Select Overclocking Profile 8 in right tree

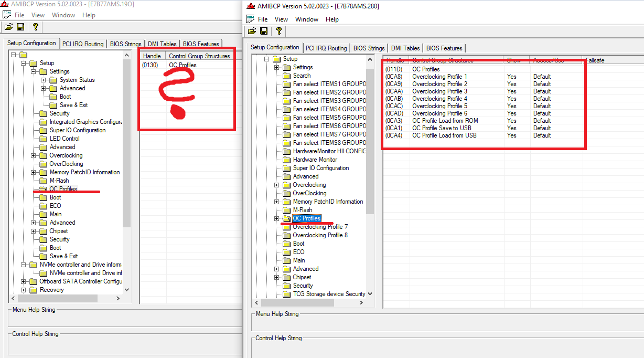pyautogui.click(x=320, y=235)
